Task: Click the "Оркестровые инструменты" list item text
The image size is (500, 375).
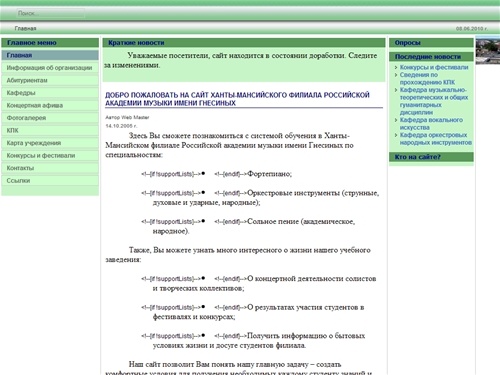Action: pyautogui.click(x=294, y=193)
